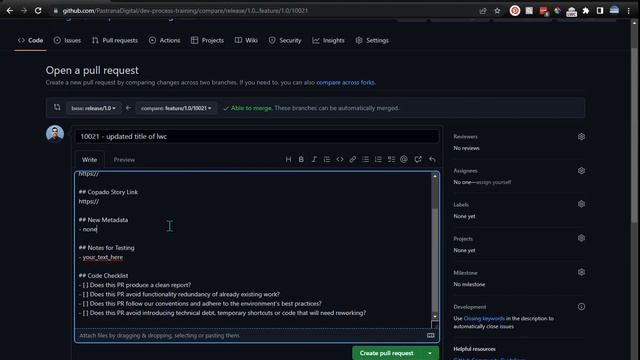Open the base: release/1.0 branch dropdown

93,108
